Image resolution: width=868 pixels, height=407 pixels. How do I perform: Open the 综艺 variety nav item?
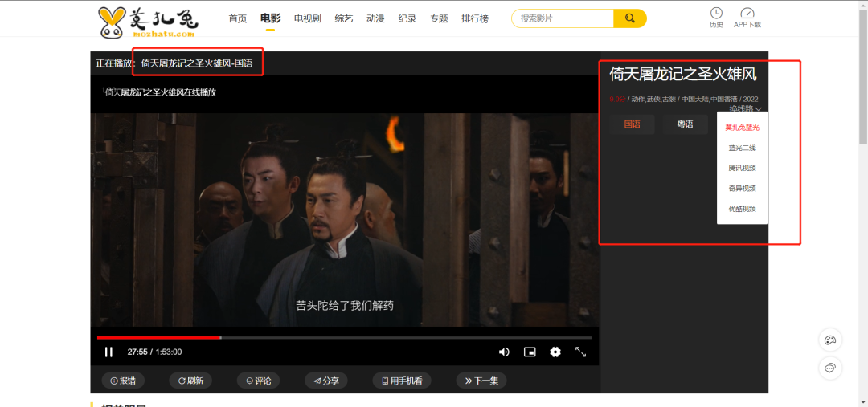(344, 18)
